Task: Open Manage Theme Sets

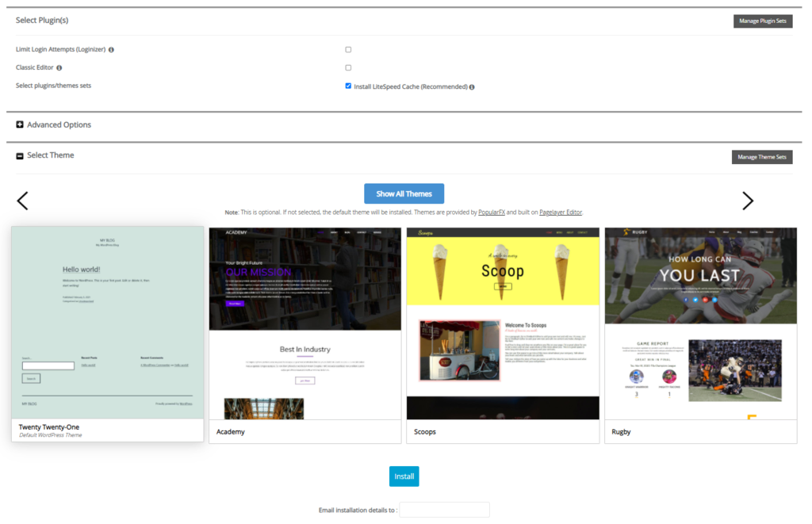Action: click(761, 157)
